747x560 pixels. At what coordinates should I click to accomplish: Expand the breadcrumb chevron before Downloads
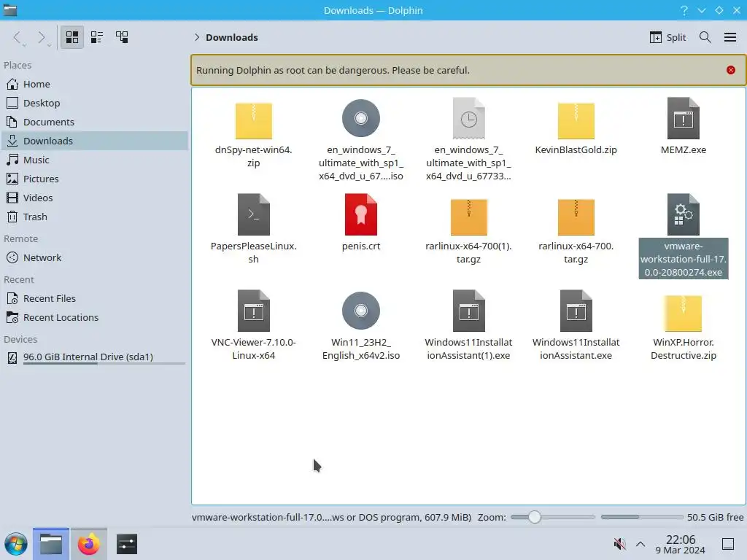(197, 37)
